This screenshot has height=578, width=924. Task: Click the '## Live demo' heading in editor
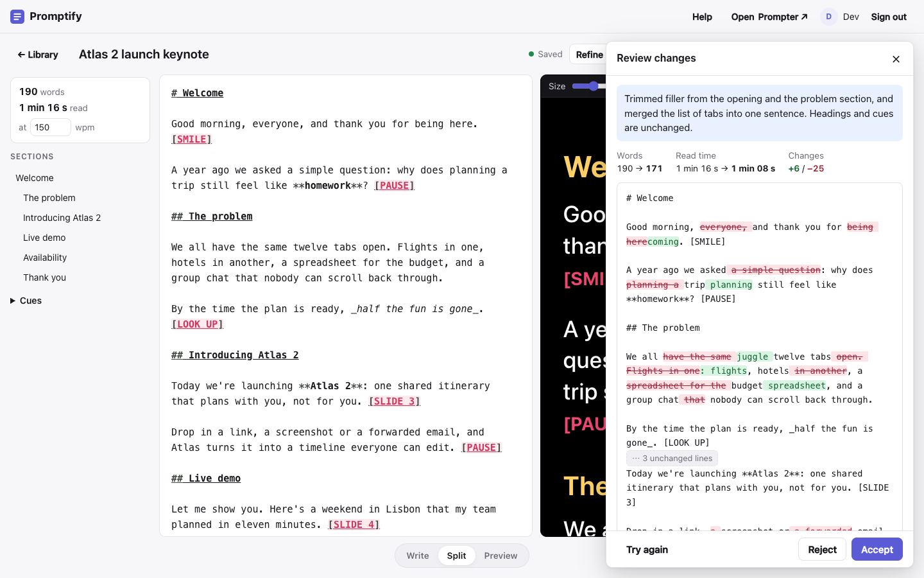(206, 478)
